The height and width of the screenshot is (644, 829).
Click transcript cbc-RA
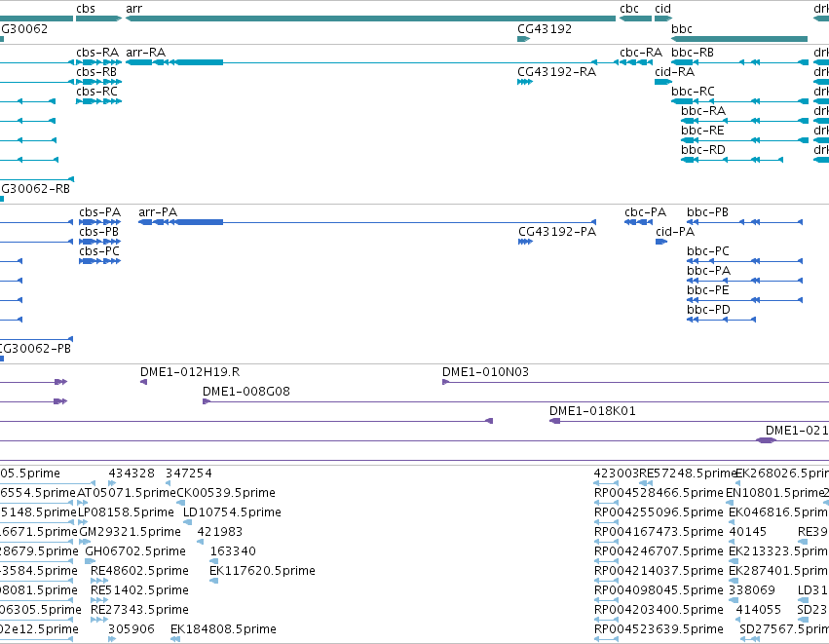[641, 53]
